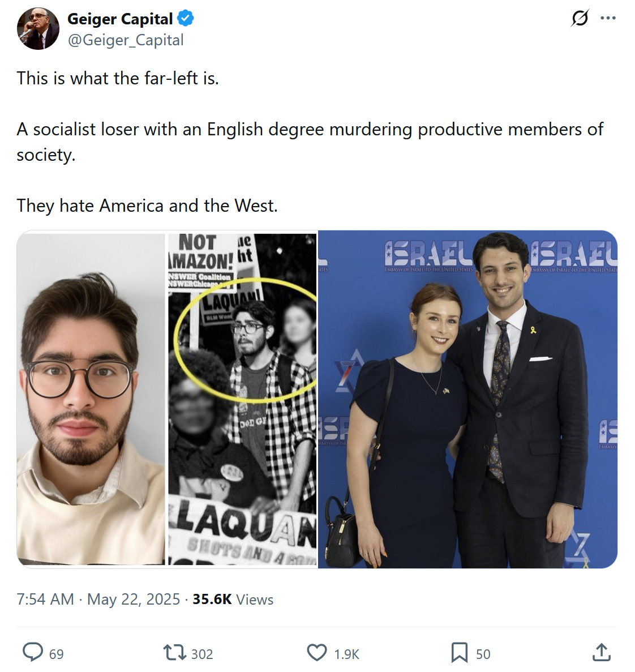The width and height of the screenshot is (635, 672).
Task: Click the blue verified badge
Action: [186, 19]
